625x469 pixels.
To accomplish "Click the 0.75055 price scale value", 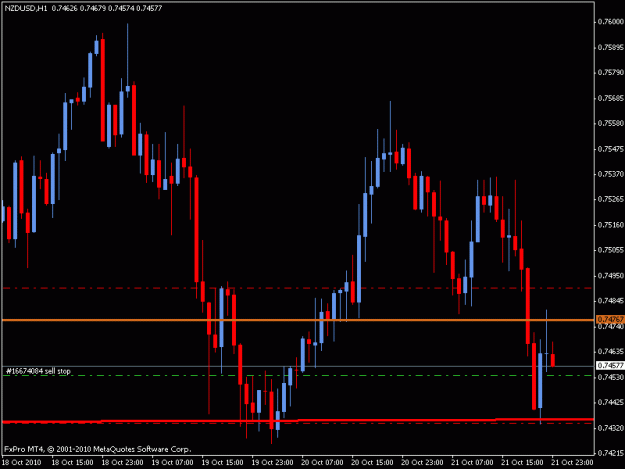I will [610, 250].
